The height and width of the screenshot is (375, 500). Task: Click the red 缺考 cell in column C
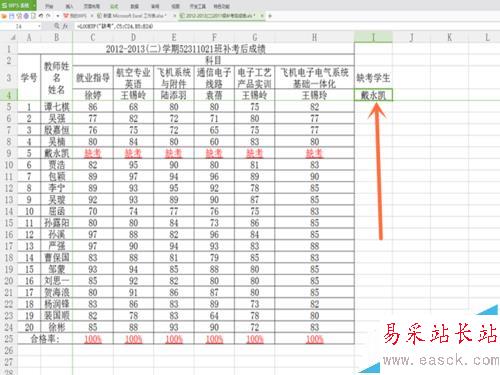(x=93, y=153)
